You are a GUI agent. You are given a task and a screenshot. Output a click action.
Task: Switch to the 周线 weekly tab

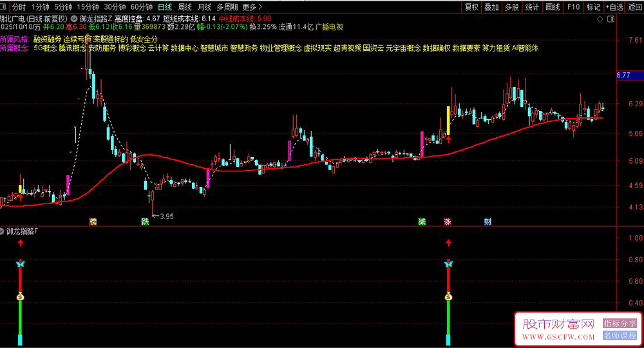[x=185, y=7]
